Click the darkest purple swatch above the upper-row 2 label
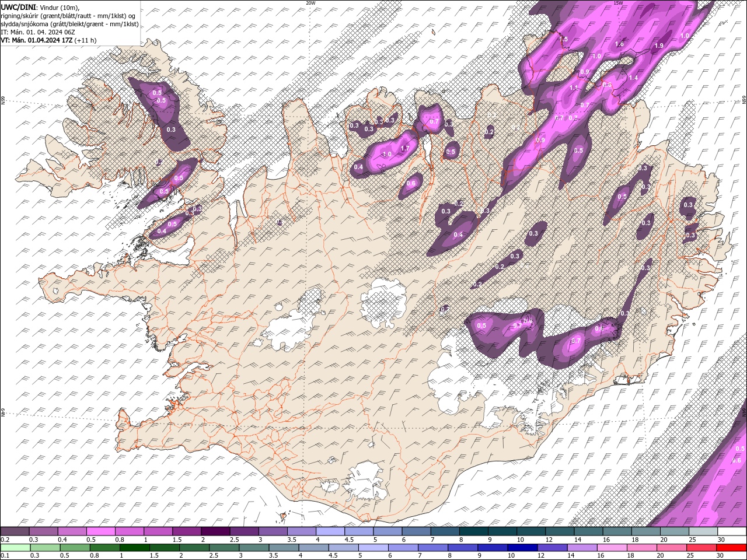The image size is (747, 560). 215,531
